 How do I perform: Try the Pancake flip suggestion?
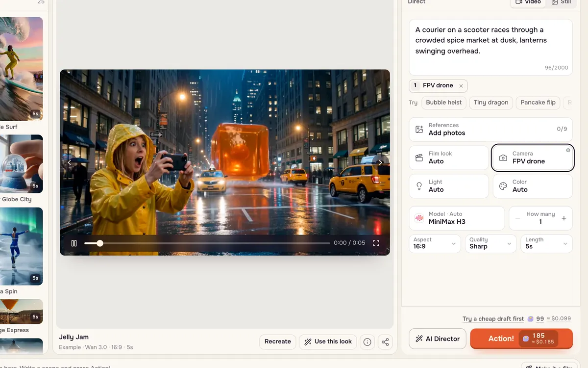pos(538,103)
